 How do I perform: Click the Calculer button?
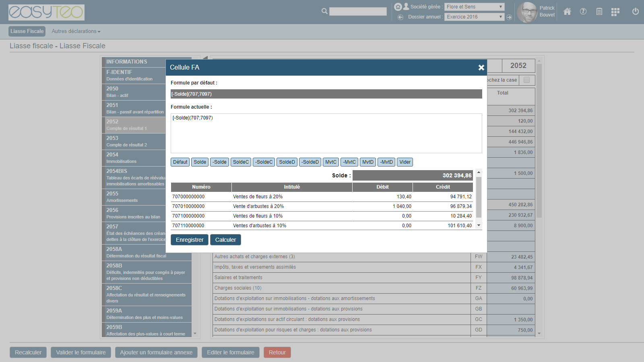click(225, 240)
